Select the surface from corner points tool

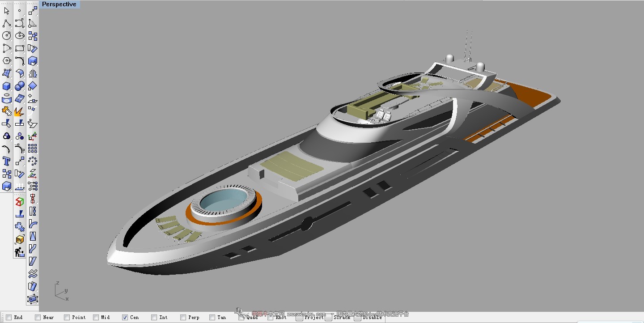tap(7, 73)
